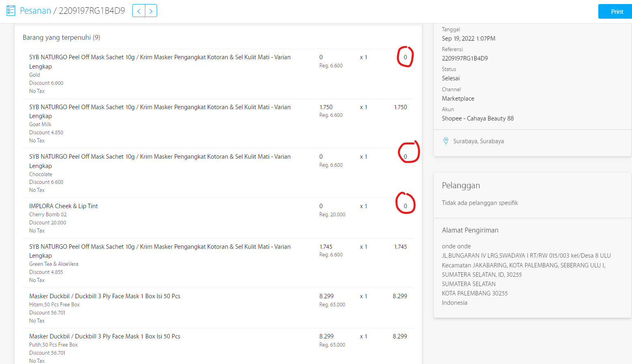This screenshot has height=364, width=632.
Task: Click the Cherry Bomb 02 variant text
Action: 48,214
